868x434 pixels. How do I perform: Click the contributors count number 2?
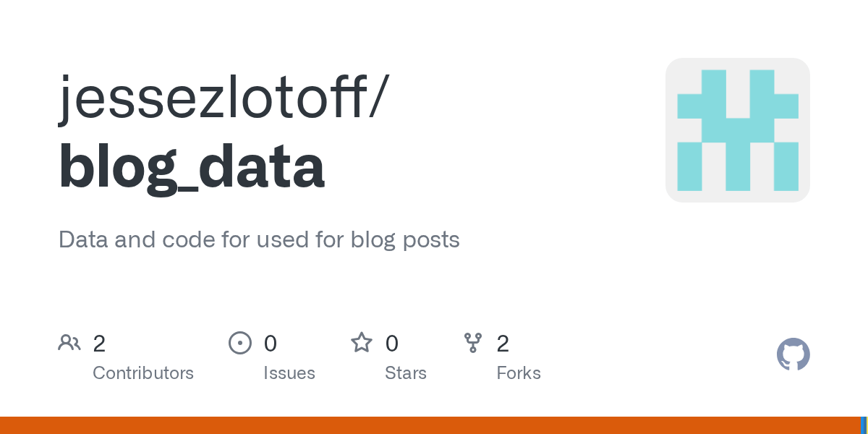tap(99, 343)
